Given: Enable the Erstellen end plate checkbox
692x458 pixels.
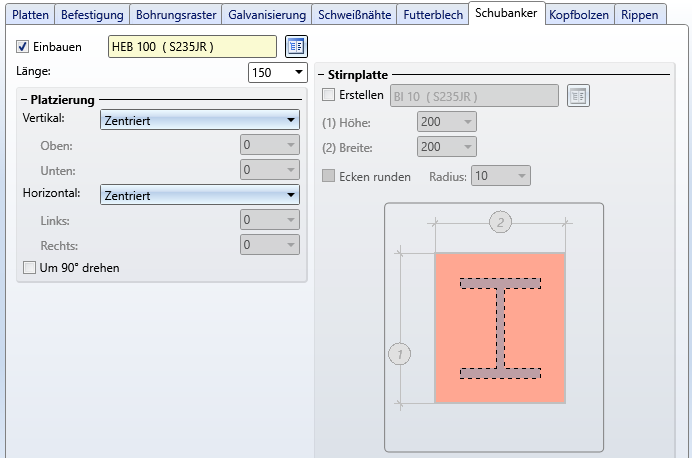Looking at the screenshot, I should tap(328, 95).
